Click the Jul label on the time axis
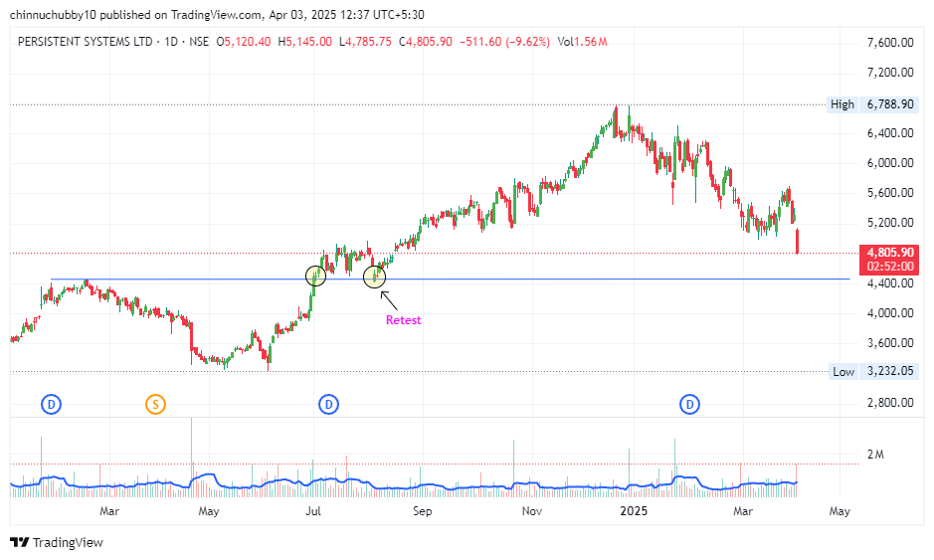This screenshot has width=934, height=560. pyautogui.click(x=313, y=511)
